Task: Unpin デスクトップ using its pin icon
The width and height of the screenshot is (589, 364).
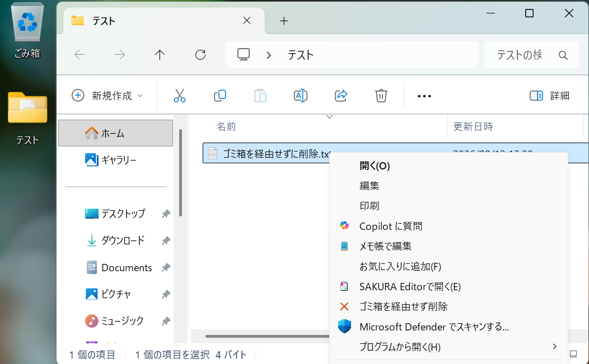Action: click(x=166, y=214)
